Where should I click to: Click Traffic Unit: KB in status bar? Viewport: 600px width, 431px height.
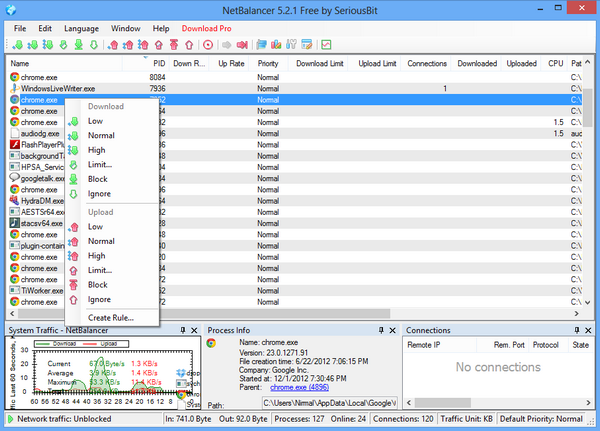[x=466, y=419]
